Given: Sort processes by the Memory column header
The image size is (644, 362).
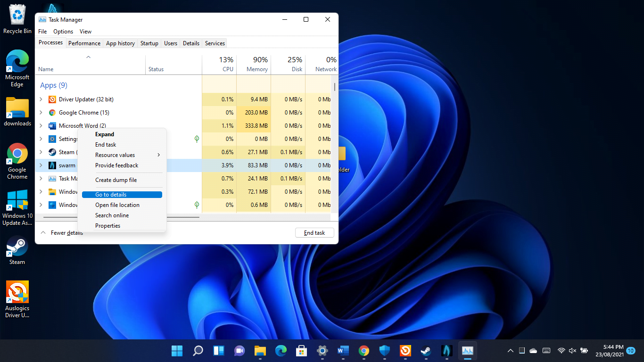Looking at the screenshot, I should click(258, 64).
